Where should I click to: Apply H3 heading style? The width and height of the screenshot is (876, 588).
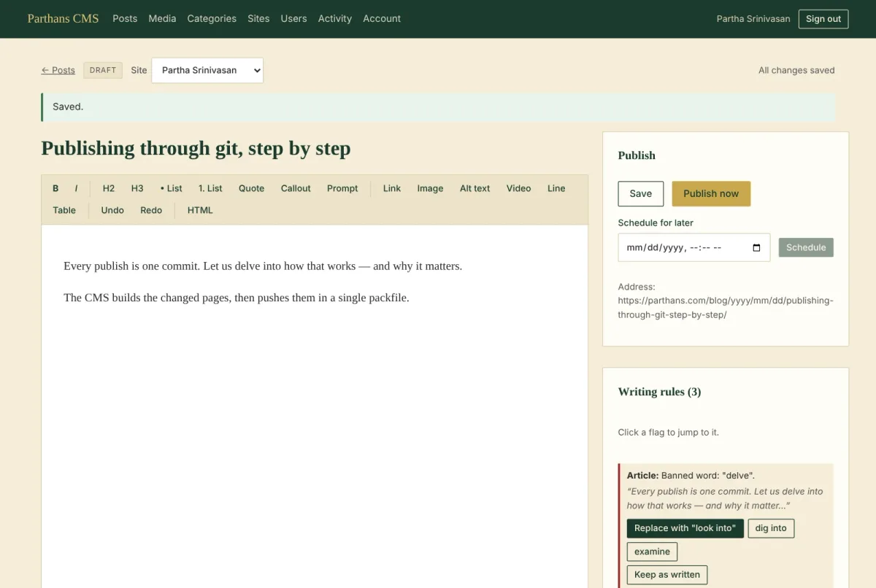137,188
